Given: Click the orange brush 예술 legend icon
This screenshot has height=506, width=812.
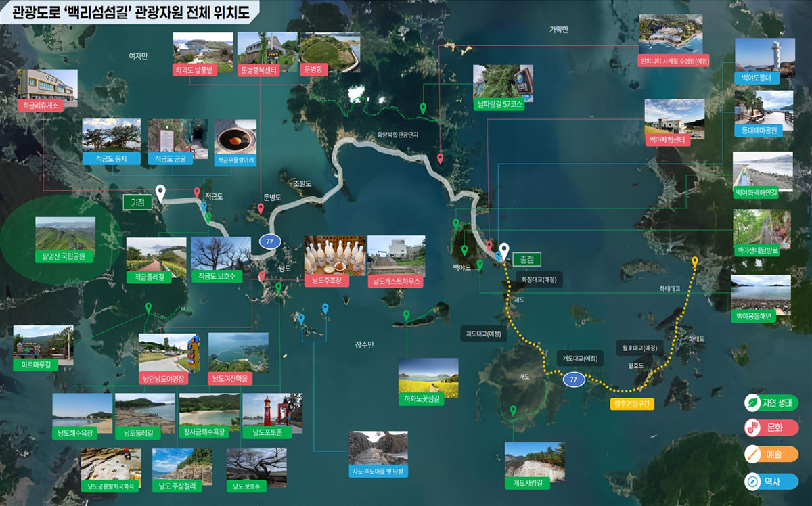Looking at the screenshot, I should [x=752, y=455].
